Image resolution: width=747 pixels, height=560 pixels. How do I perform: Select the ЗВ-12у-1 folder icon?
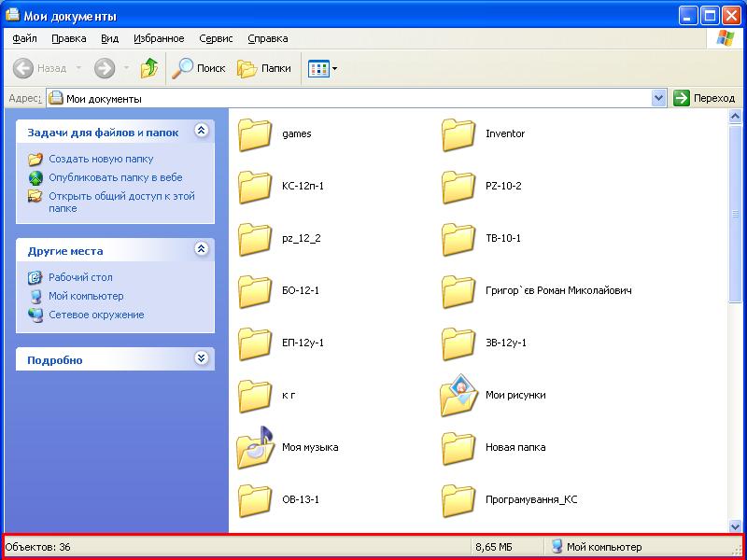click(458, 343)
